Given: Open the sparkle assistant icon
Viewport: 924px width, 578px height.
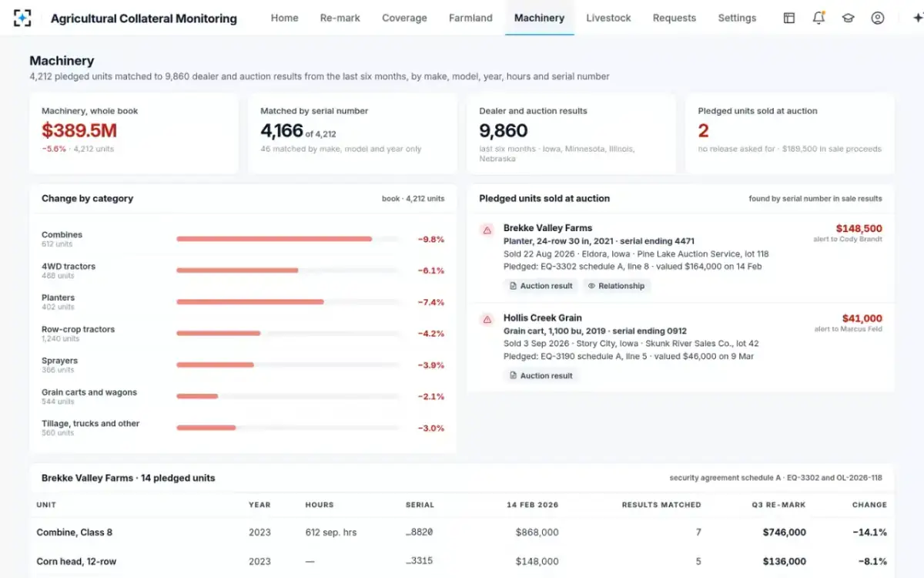Looking at the screenshot, I should (x=916, y=18).
